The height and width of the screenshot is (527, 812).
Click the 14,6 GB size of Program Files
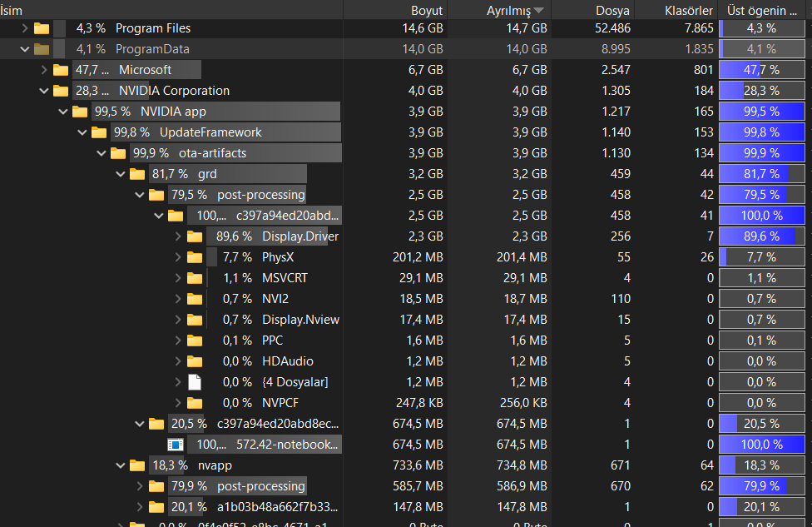[x=423, y=28]
